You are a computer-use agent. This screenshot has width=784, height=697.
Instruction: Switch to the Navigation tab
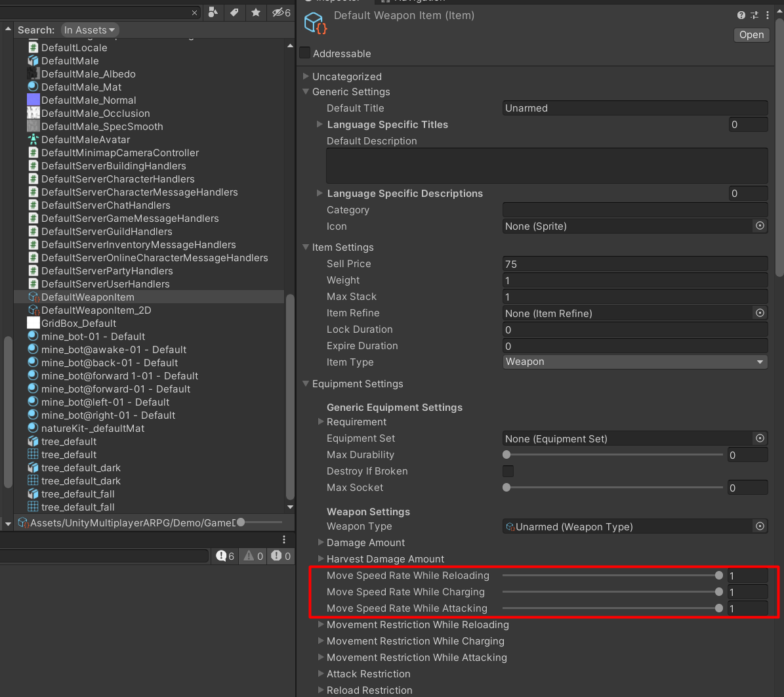tap(420, 2)
